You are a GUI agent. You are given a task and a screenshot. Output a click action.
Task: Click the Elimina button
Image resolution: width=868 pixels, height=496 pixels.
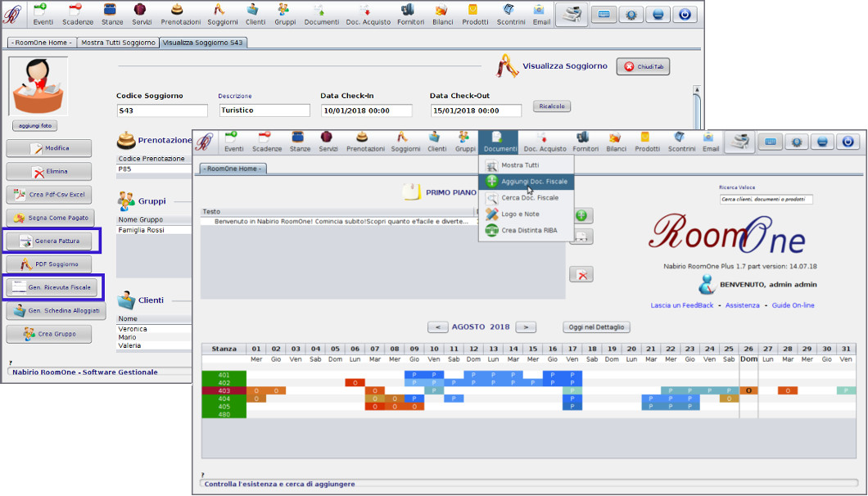tap(48, 172)
